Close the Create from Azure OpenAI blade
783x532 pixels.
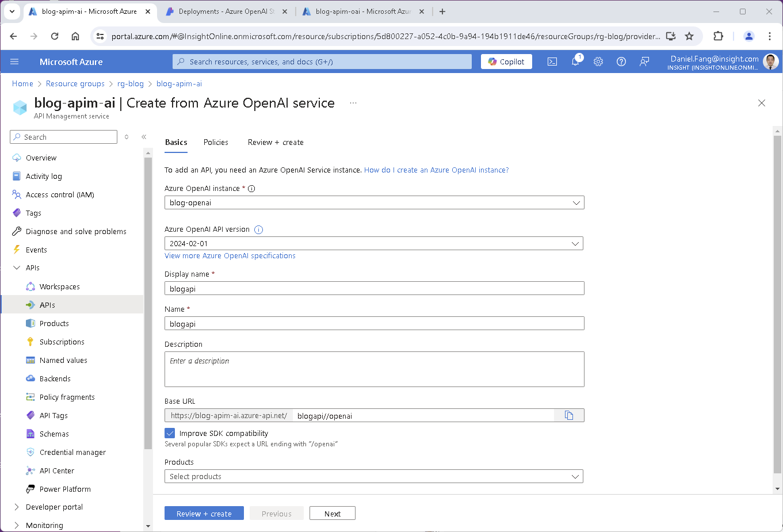[762, 103]
